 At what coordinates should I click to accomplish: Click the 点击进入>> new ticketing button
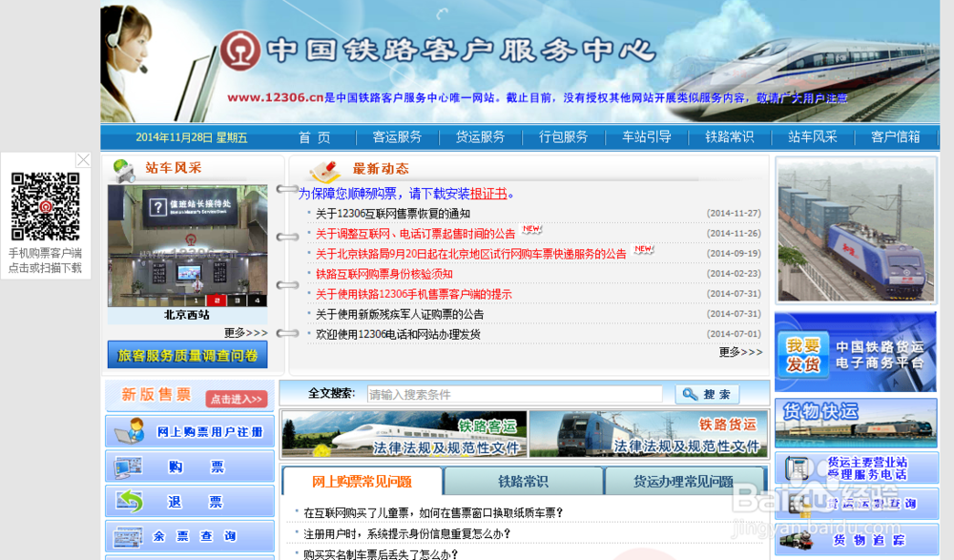pyautogui.click(x=237, y=400)
